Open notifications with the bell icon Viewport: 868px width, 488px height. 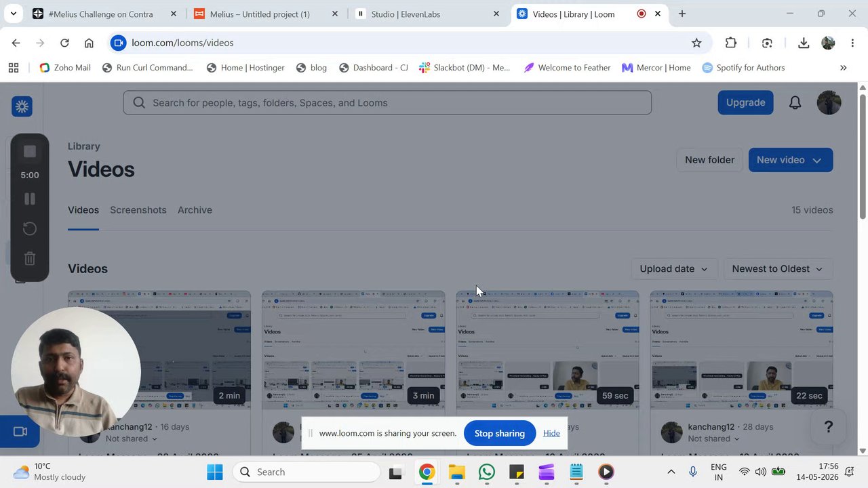795,102
